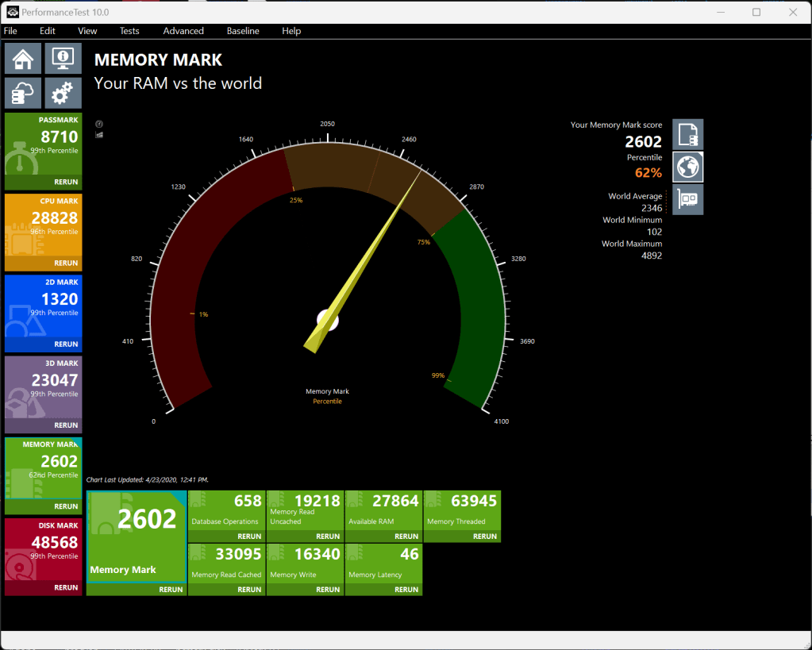Click the small help question mark icon

[x=99, y=125]
